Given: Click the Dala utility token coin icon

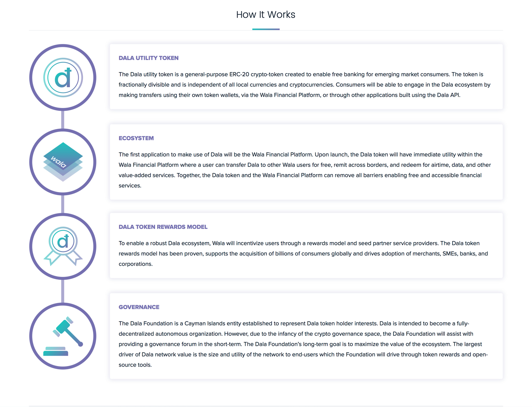Looking at the screenshot, I should pos(63,78).
